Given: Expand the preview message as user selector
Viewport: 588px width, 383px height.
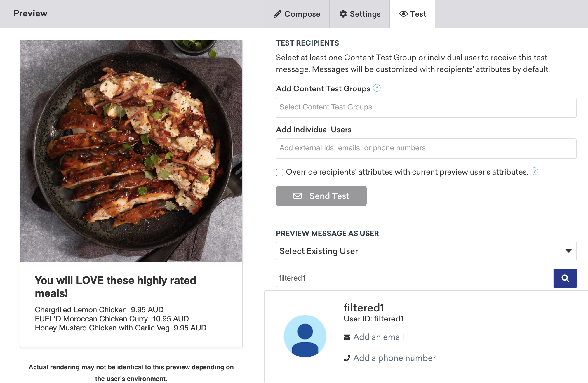Looking at the screenshot, I should tap(425, 251).
